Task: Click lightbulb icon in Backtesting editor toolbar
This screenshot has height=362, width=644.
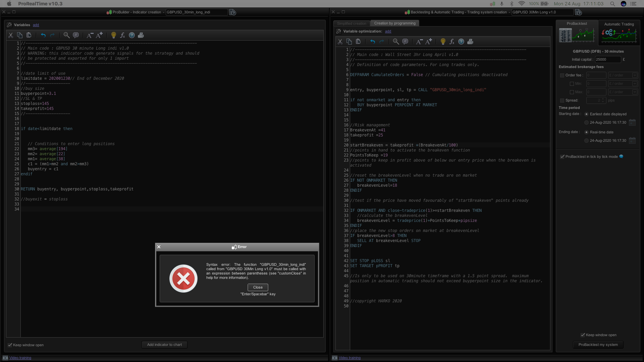Action: [443, 42]
